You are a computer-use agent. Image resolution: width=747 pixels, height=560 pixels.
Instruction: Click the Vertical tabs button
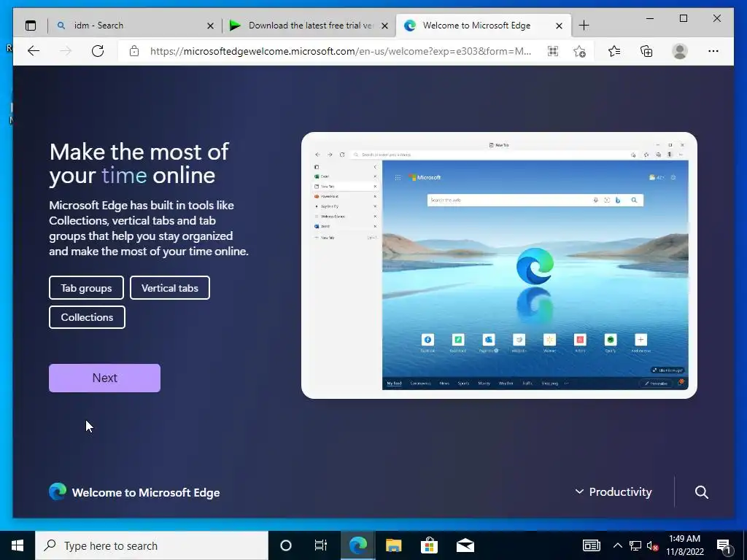tap(169, 288)
